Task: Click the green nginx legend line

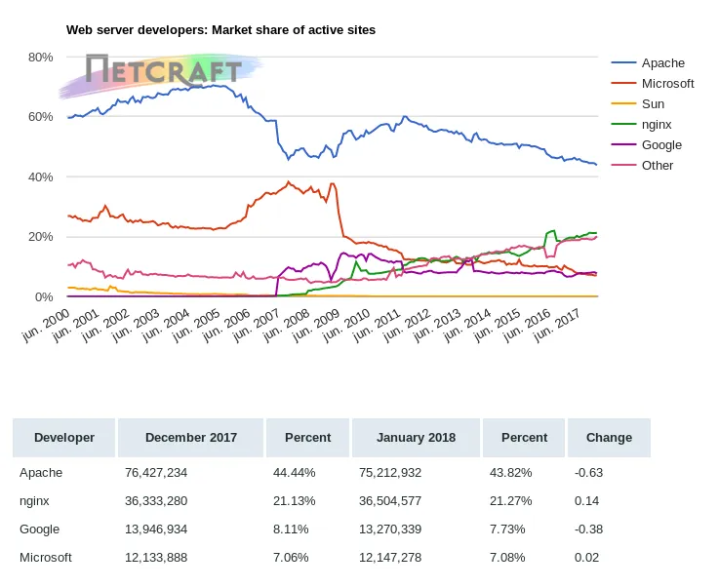Action: [x=623, y=125]
